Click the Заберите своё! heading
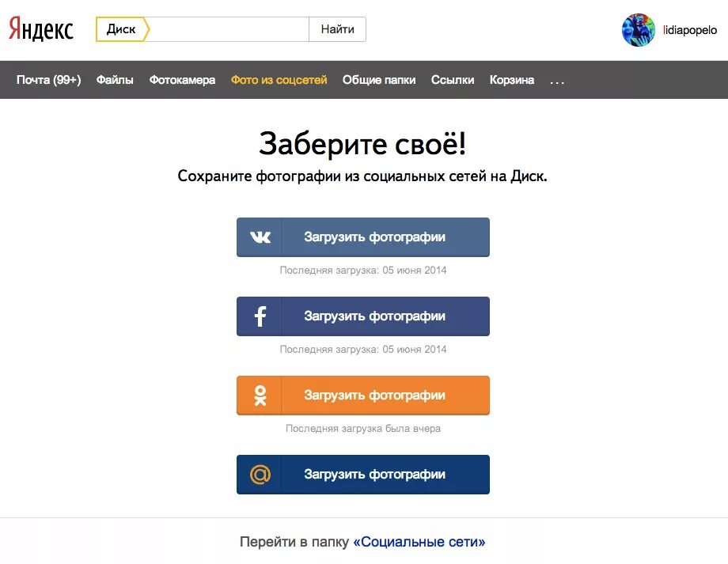Screen dimensions: 728x564 click(362, 143)
